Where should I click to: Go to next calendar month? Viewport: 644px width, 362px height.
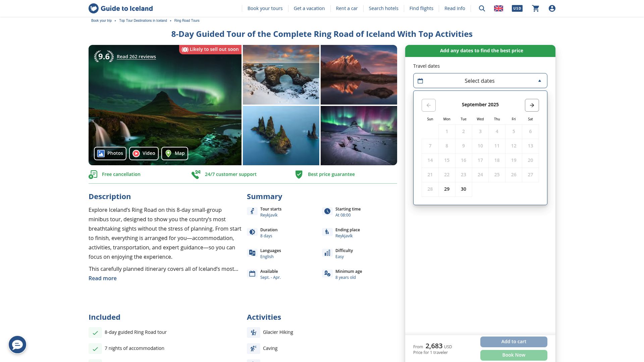pyautogui.click(x=532, y=105)
